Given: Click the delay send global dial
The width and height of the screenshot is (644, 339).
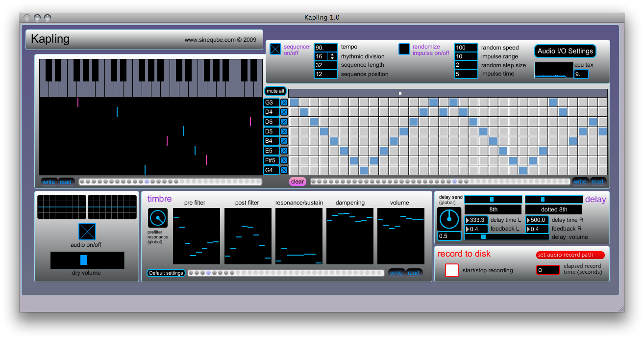Looking at the screenshot, I should click(449, 219).
